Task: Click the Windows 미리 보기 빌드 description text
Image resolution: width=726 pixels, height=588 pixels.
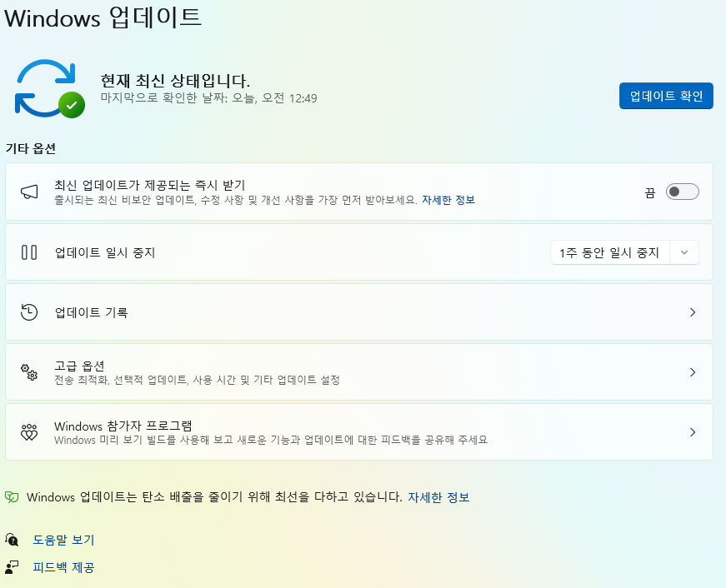Action: 271,440
